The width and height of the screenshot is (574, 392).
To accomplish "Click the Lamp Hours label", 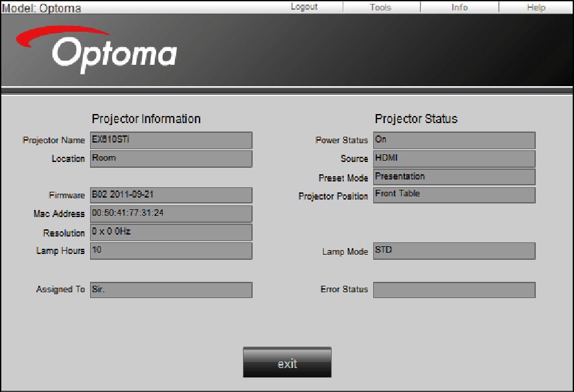I will pyautogui.click(x=60, y=251).
